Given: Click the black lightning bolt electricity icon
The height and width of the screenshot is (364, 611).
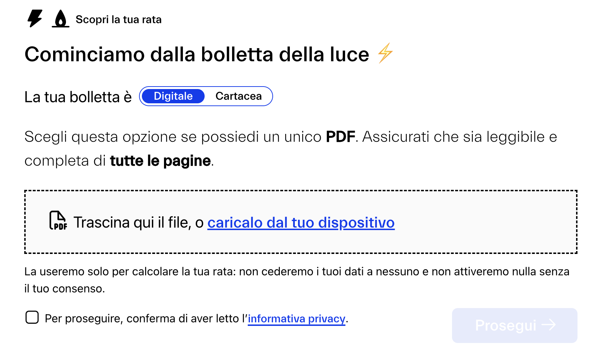Looking at the screenshot, I should [x=35, y=19].
